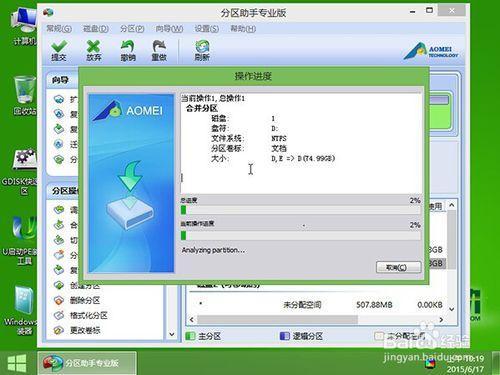Viewport: 500px width, 375px height.
Task: Click the Windows Start button
Action: pyautogui.click(x=17, y=363)
